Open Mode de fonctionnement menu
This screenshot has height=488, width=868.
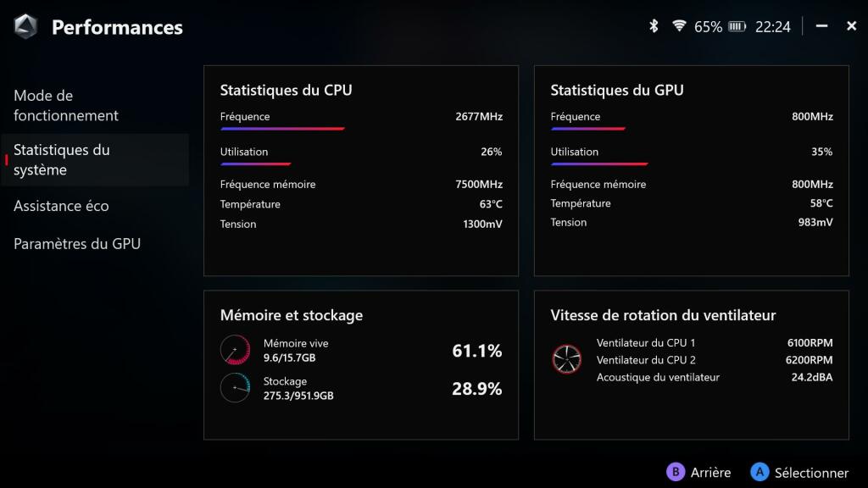[x=66, y=106]
